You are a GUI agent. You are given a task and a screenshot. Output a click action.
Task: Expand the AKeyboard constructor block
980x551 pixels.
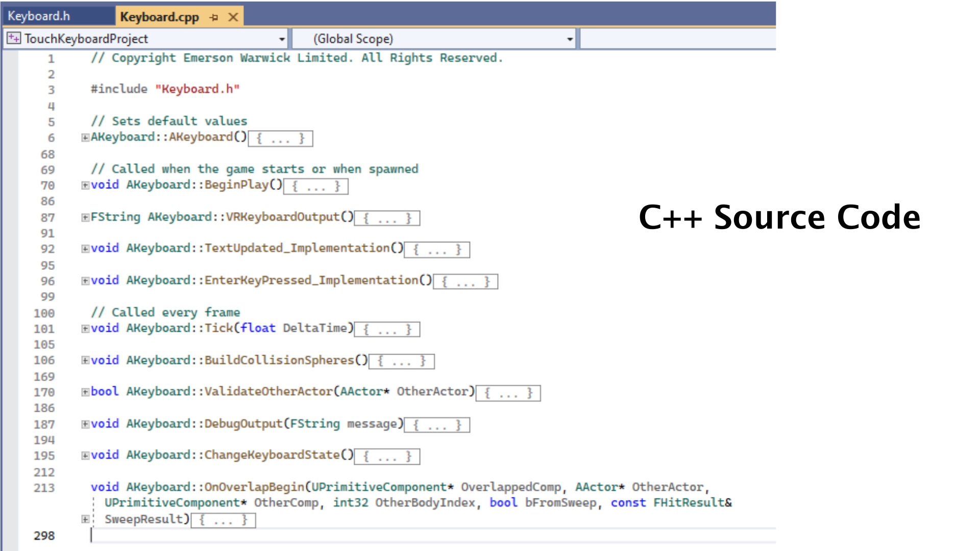pos(85,137)
